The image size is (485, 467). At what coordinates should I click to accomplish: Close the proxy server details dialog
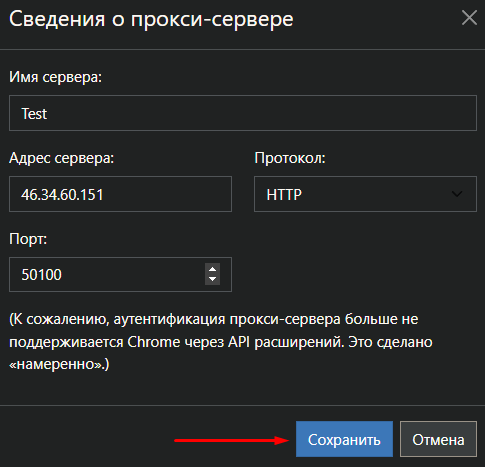(x=469, y=18)
